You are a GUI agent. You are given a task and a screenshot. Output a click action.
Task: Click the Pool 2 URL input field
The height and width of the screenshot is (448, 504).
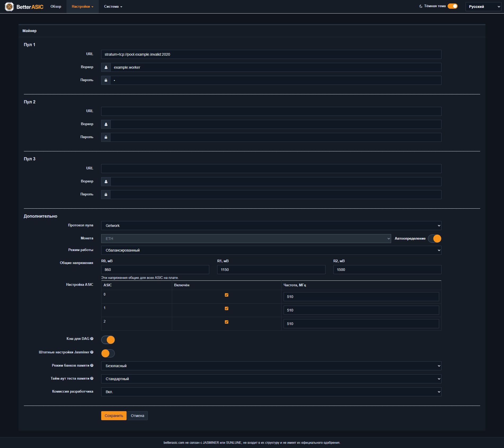[271, 111]
